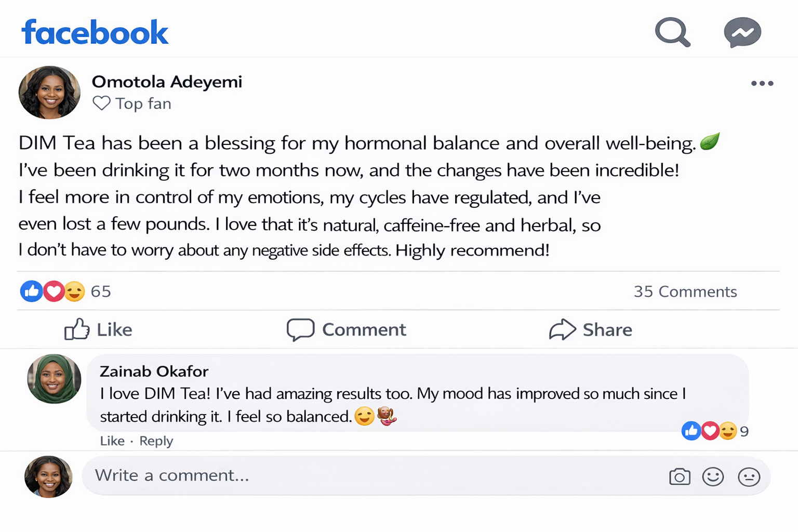Show reactions on Zainab's comment
Viewport: 798px width, 532px height.
click(714, 431)
